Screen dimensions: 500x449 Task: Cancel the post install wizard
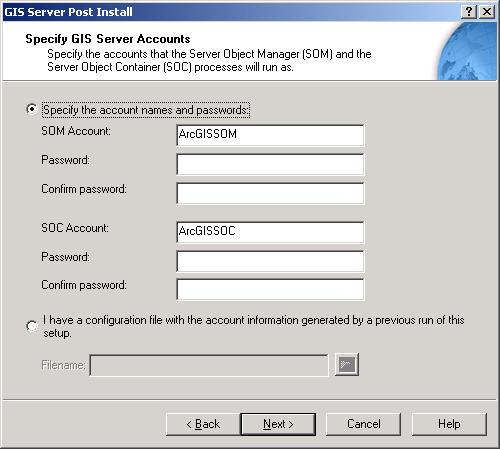coord(363,424)
